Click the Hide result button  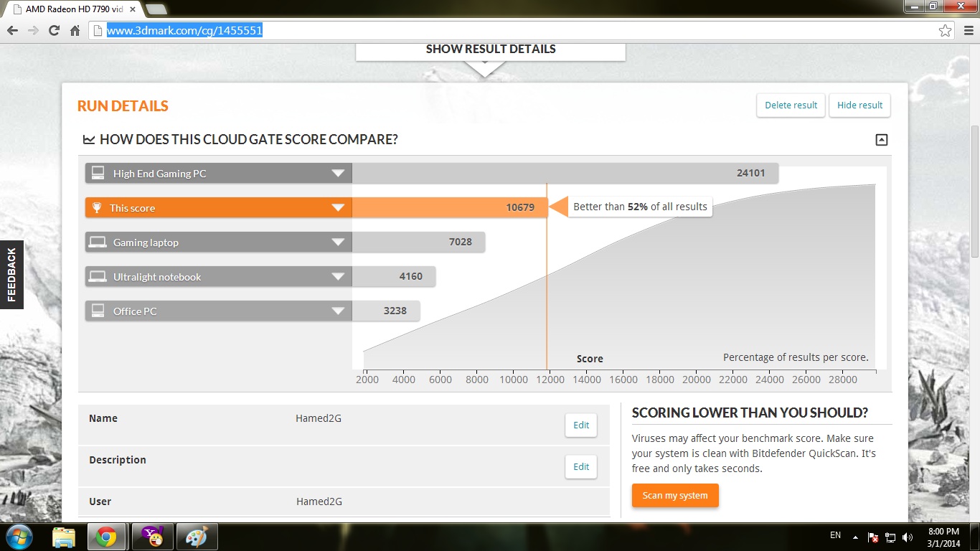click(859, 105)
